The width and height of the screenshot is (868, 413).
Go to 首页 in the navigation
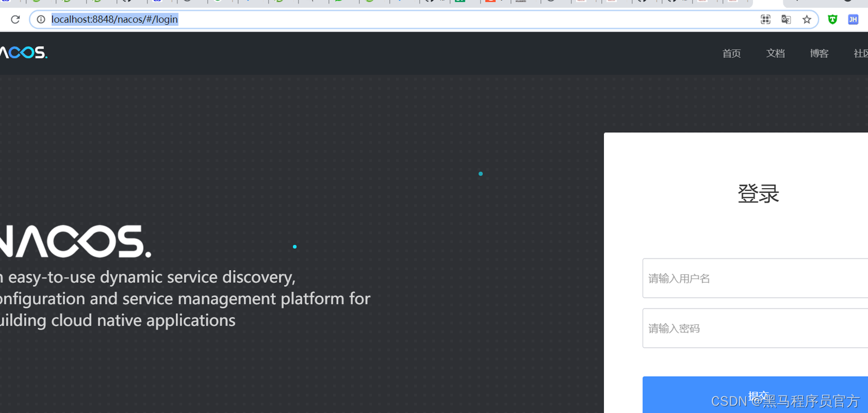click(x=731, y=54)
